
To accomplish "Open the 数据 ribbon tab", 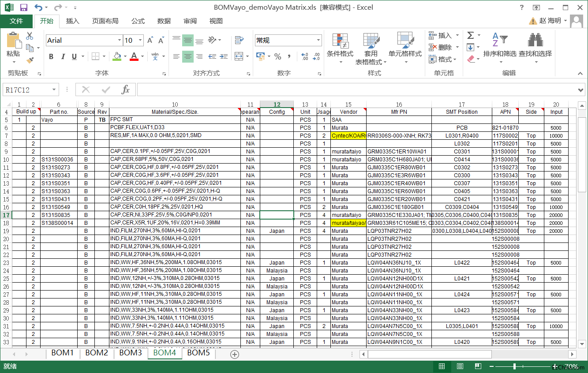I will tap(164, 21).
